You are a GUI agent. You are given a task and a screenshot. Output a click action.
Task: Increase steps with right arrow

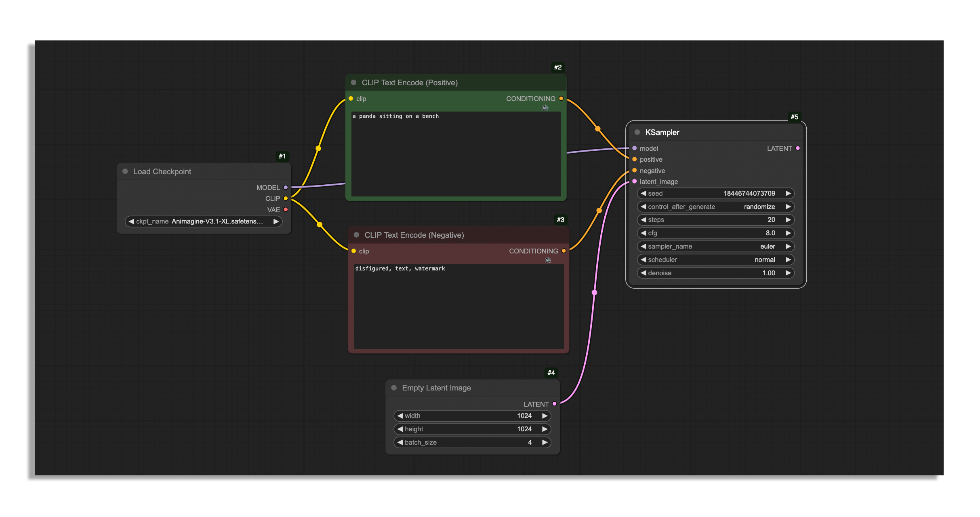pos(788,219)
